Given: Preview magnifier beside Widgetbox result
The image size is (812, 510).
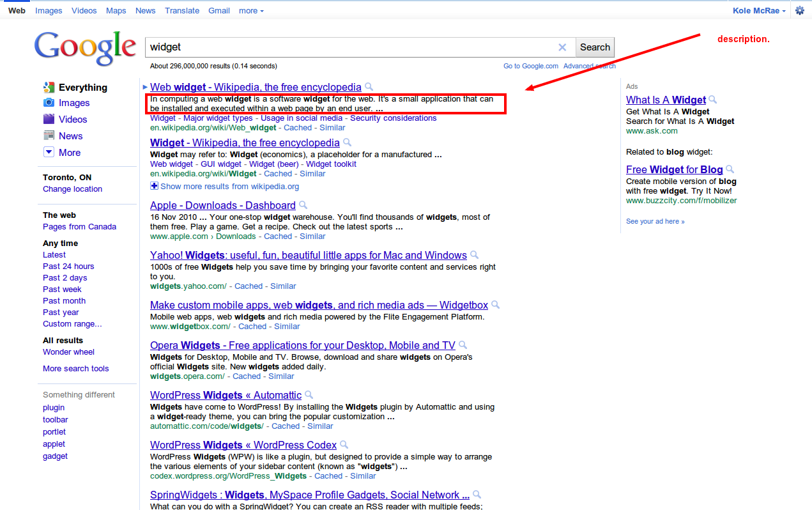Looking at the screenshot, I should [x=495, y=305].
